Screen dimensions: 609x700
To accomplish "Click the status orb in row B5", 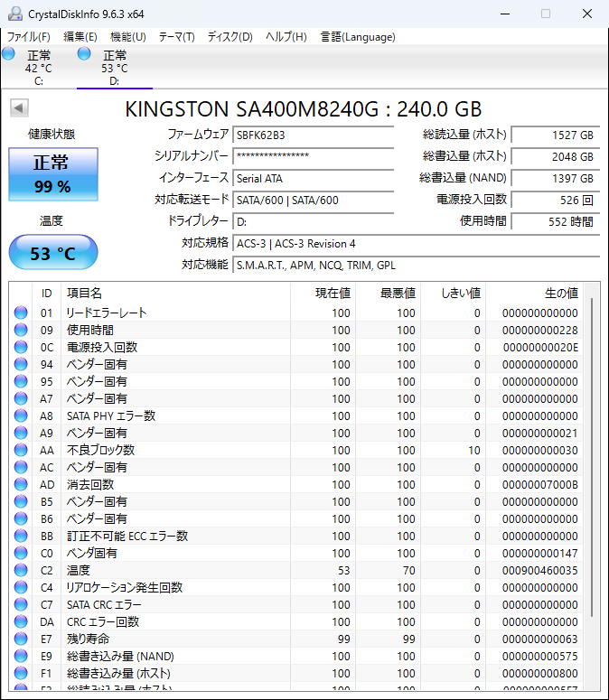I will point(21,501).
